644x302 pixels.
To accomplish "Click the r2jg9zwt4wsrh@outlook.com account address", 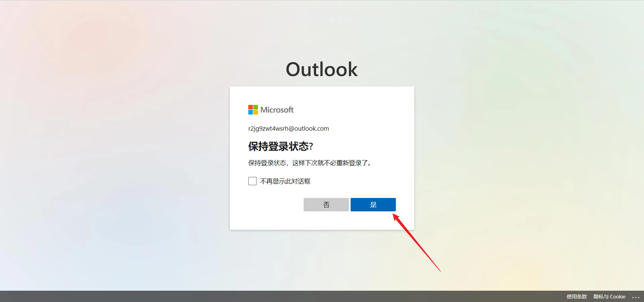I will coord(288,129).
